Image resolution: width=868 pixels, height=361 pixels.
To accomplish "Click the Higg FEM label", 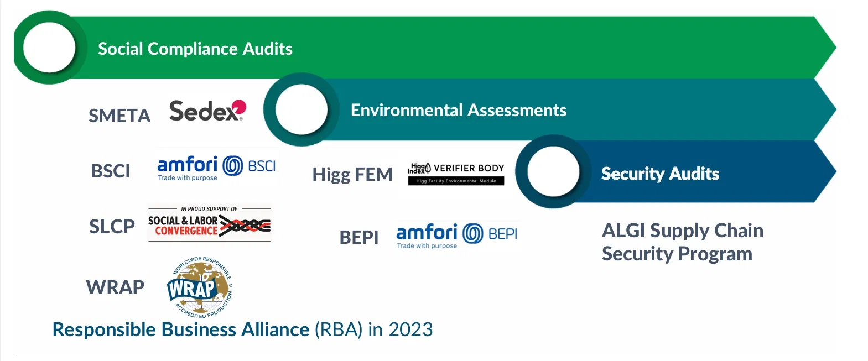I will point(352,174).
